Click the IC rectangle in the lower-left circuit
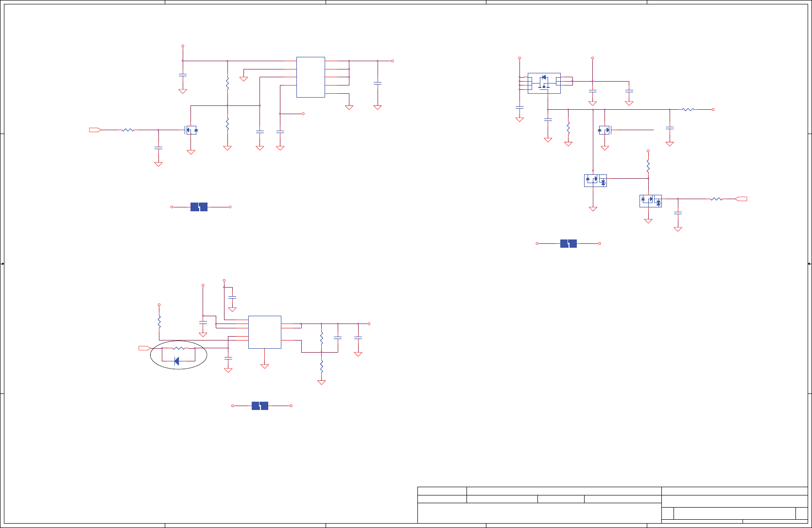 (x=265, y=332)
